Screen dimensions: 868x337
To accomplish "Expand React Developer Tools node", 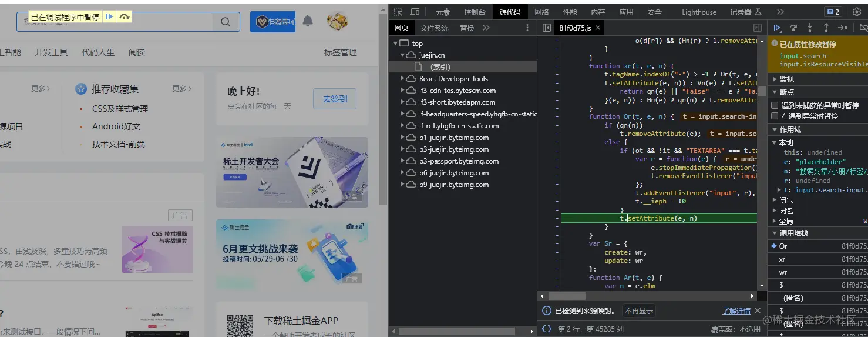I will pyautogui.click(x=403, y=79).
